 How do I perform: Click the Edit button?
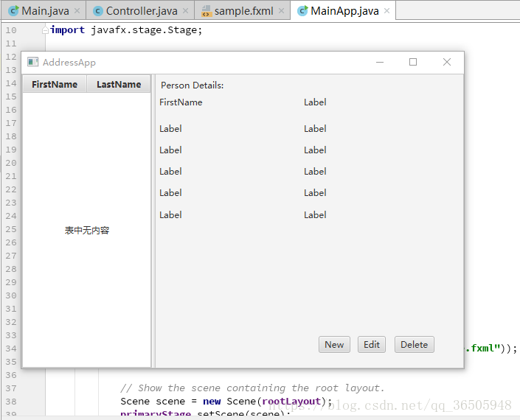372,345
